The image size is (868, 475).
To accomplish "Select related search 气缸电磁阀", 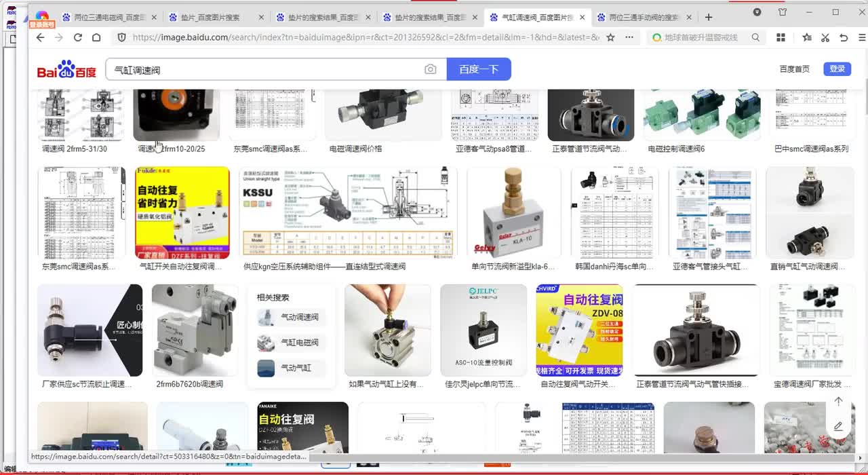I will coord(292,343).
